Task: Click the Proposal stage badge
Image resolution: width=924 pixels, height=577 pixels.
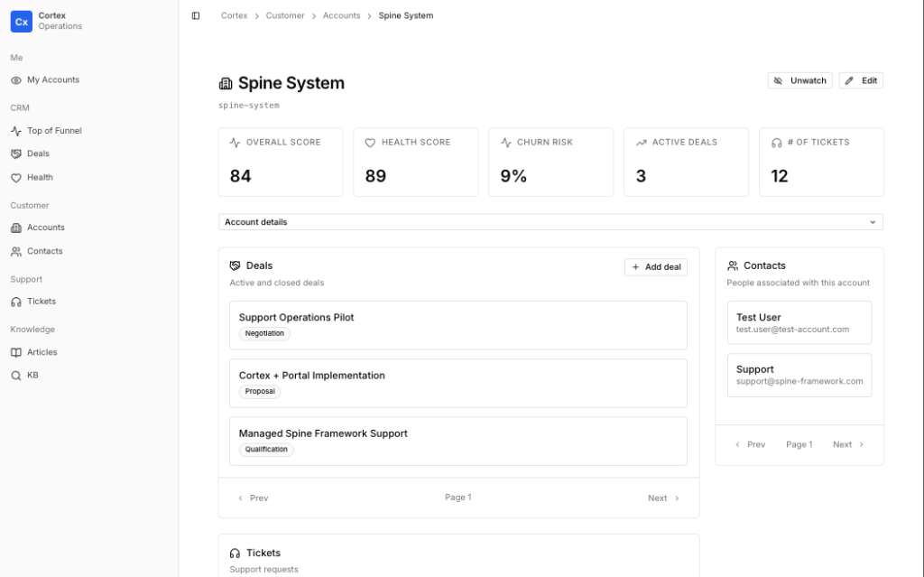Action: point(260,392)
